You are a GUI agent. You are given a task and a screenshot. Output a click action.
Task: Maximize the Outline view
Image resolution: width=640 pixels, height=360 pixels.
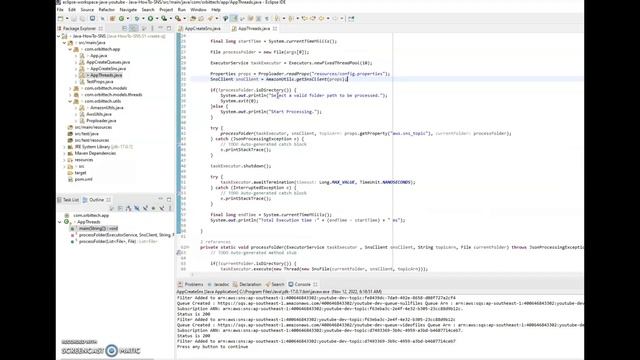coord(169,200)
